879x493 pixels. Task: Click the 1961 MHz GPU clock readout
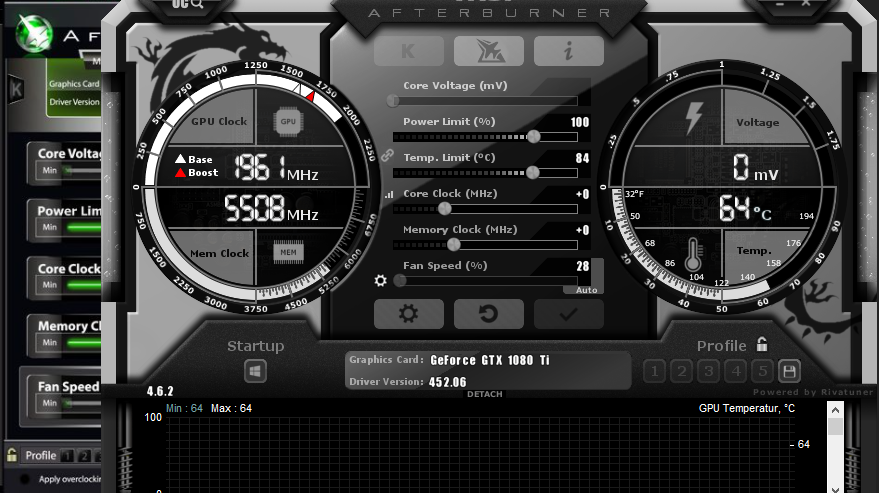pyautogui.click(x=276, y=168)
